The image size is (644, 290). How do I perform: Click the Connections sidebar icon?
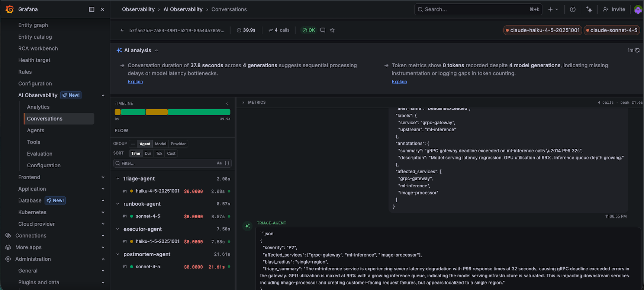coord(8,235)
